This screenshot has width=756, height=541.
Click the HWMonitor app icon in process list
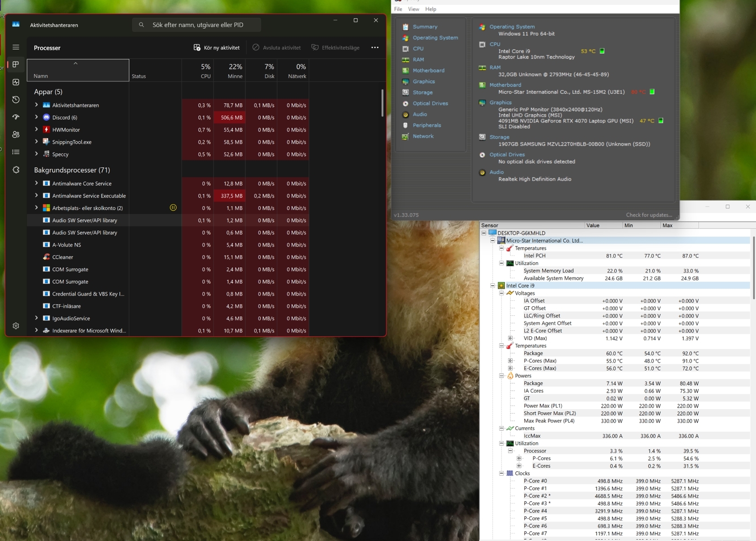tap(46, 130)
